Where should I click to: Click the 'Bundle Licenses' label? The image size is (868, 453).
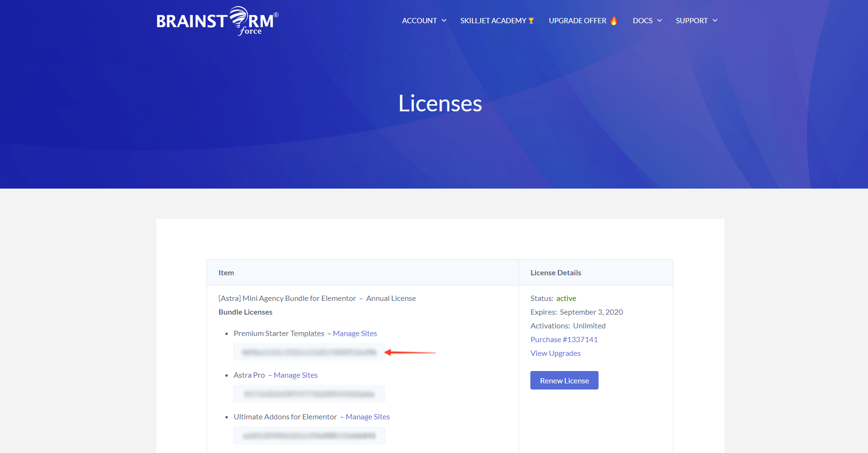(x=245, y=312)
